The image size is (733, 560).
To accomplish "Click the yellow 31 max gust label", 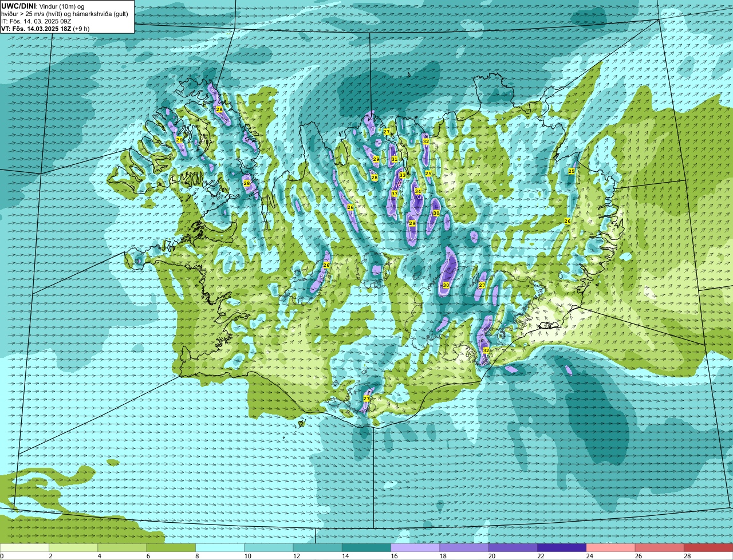I will point(394,159).
